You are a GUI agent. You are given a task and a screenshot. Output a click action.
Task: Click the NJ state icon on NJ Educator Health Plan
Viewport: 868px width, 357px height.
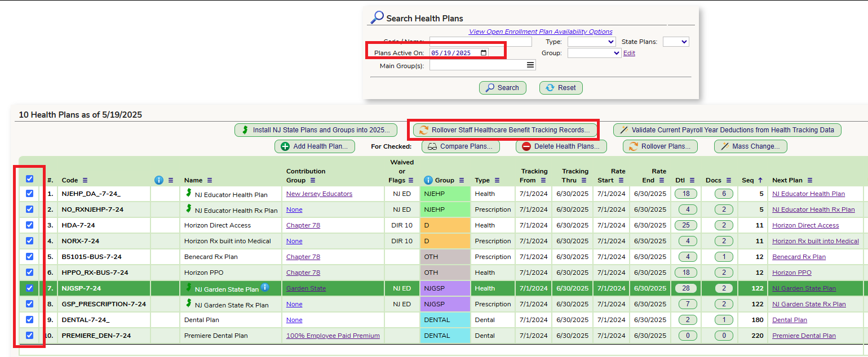pos(189,193)
